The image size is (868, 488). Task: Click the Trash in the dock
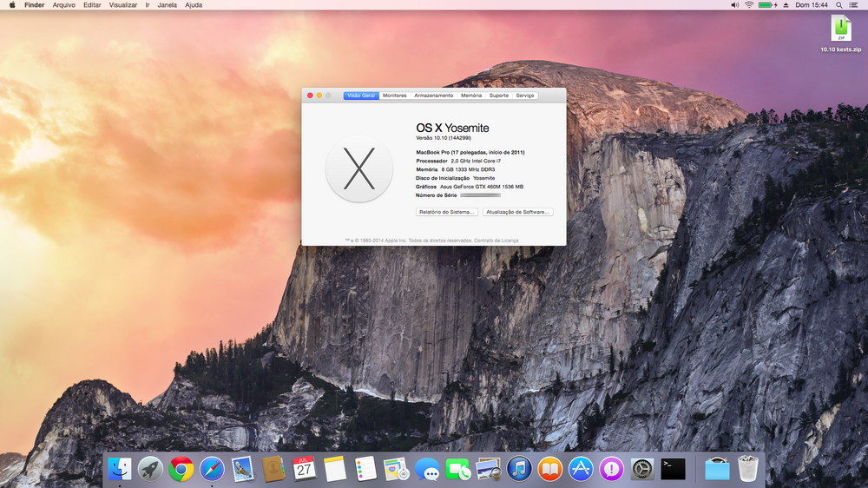click(x=748, y=470)
